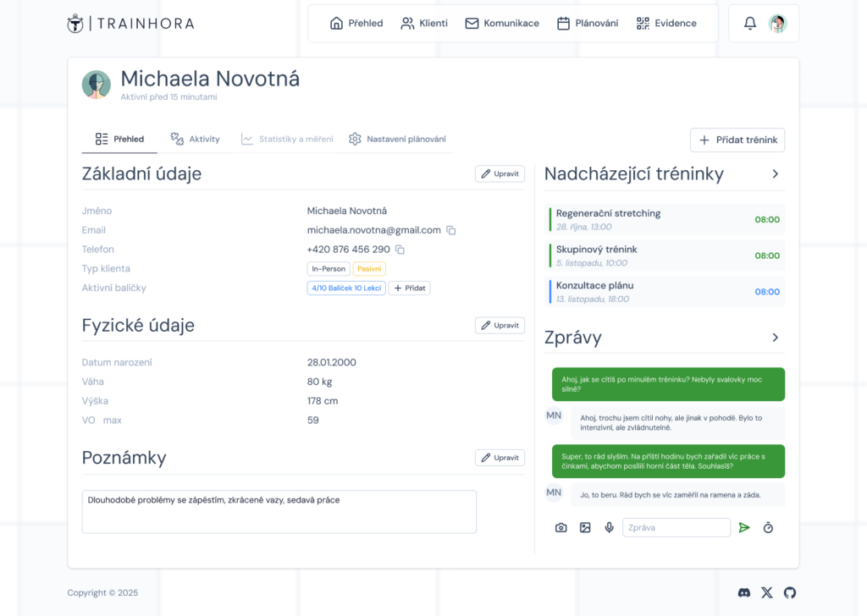The width and height of the screenshot is (867, 616).
Task: Copy the email address with copy icon
Action: tap(451, 230)
